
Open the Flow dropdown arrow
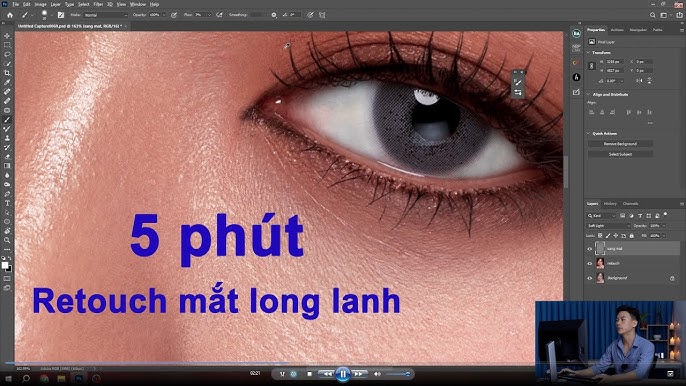click(x=209, y=15)
